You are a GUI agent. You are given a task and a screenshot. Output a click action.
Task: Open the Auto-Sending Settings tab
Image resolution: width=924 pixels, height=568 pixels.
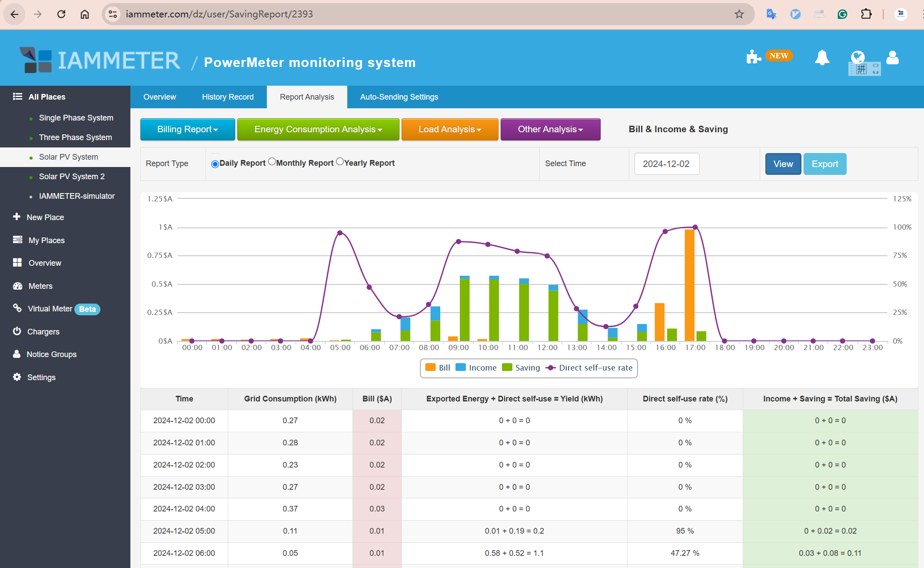pyautogui.click(x=399, y=97)
